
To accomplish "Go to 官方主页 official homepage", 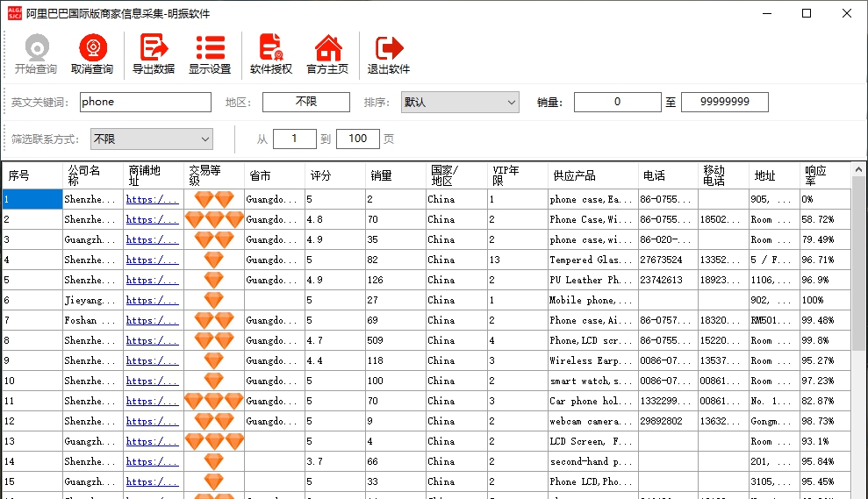I will pyautogui.click(x=327, y=54).
